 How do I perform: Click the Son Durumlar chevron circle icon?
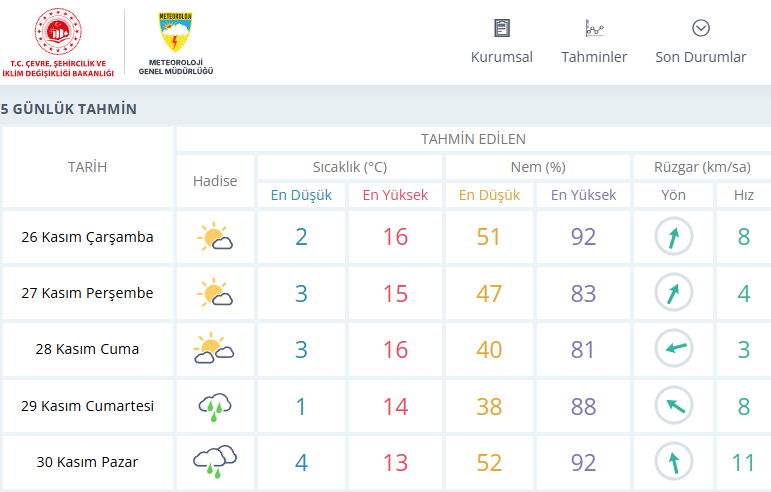pyautogui.click(x=700, y=28)
